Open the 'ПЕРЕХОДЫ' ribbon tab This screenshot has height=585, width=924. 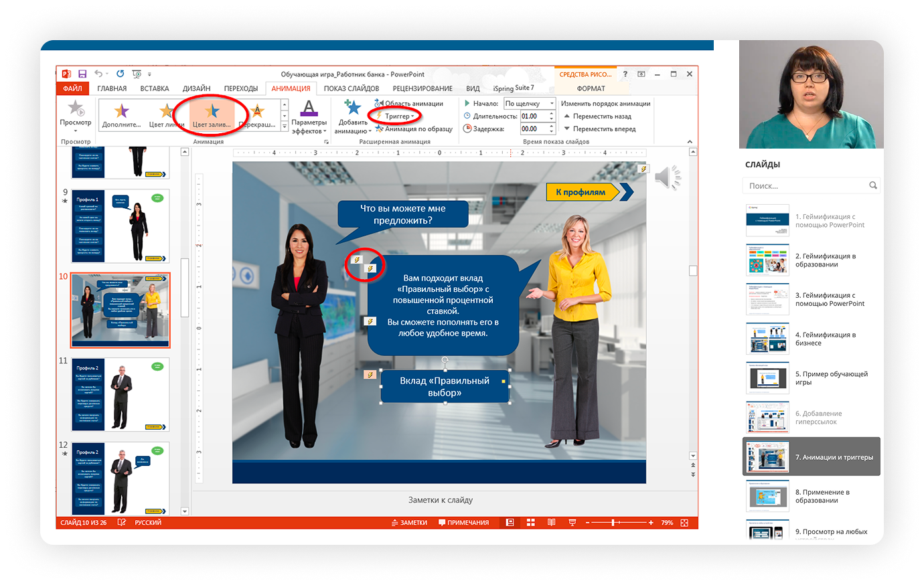point(240,88)
